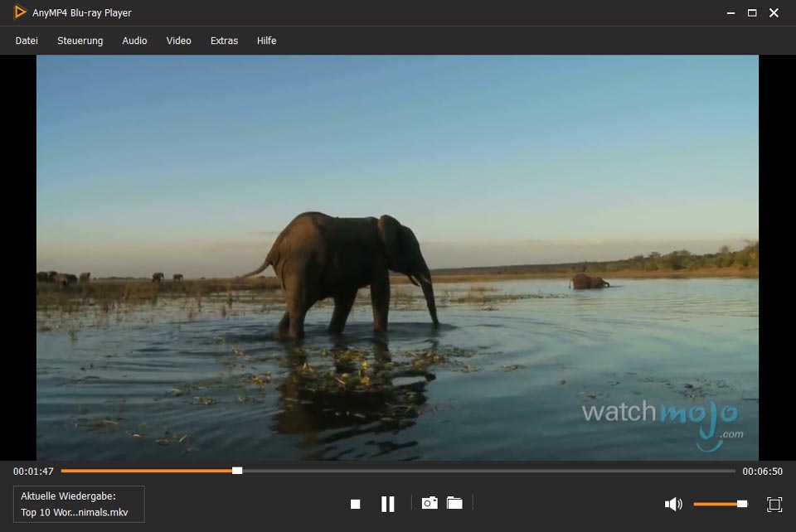This screenshot has width=796, height=532.
Task: Click the elapsed time 00:01:47
Action: [x=33, y=472]
